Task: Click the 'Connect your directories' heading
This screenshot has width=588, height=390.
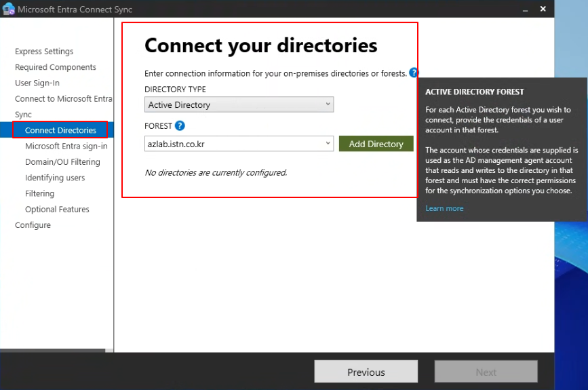Action: (261, 45)
